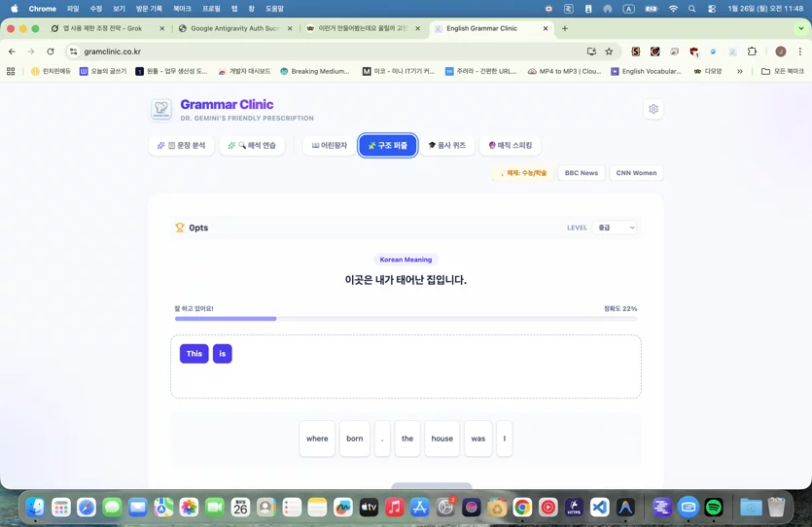Open the 어린왕자 tab
Image resolution: width=812 pixels, height=527 pixels.
point(330,146)
